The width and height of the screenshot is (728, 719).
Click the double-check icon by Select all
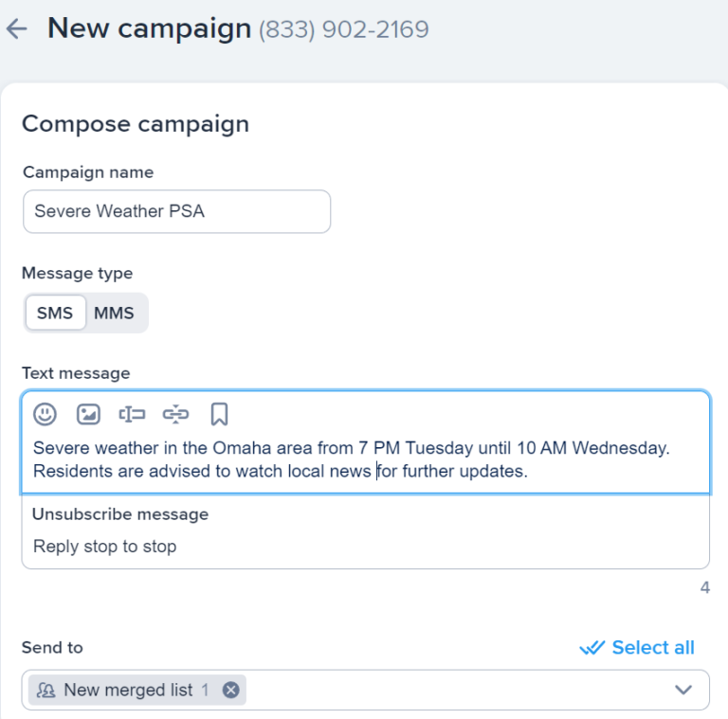(x=591, y=648)
